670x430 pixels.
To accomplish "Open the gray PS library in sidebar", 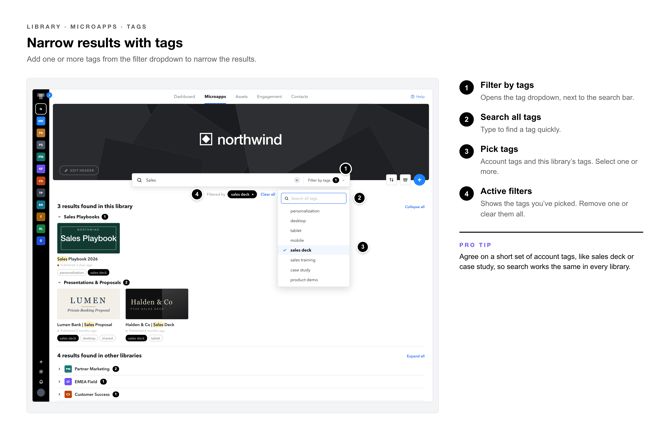I will 41,145.
